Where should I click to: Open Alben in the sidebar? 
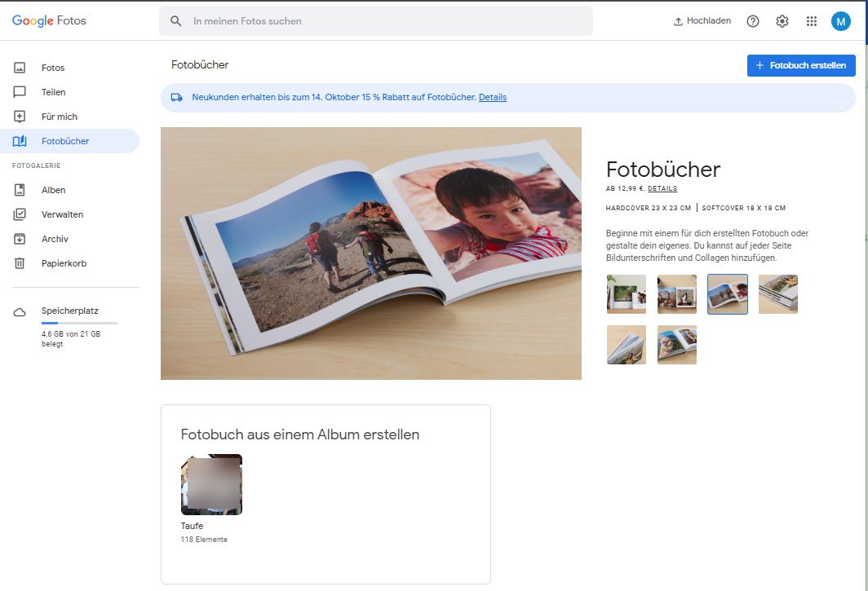click(x=70, y=190)
